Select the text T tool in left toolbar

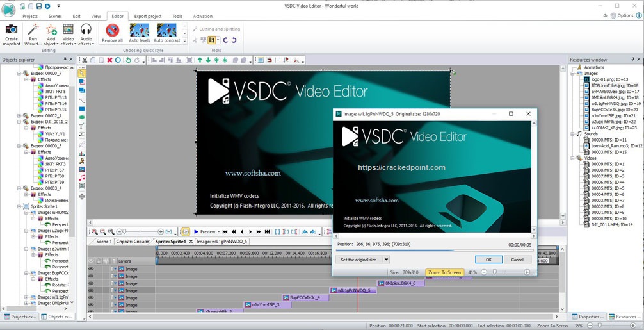[82, 126]
